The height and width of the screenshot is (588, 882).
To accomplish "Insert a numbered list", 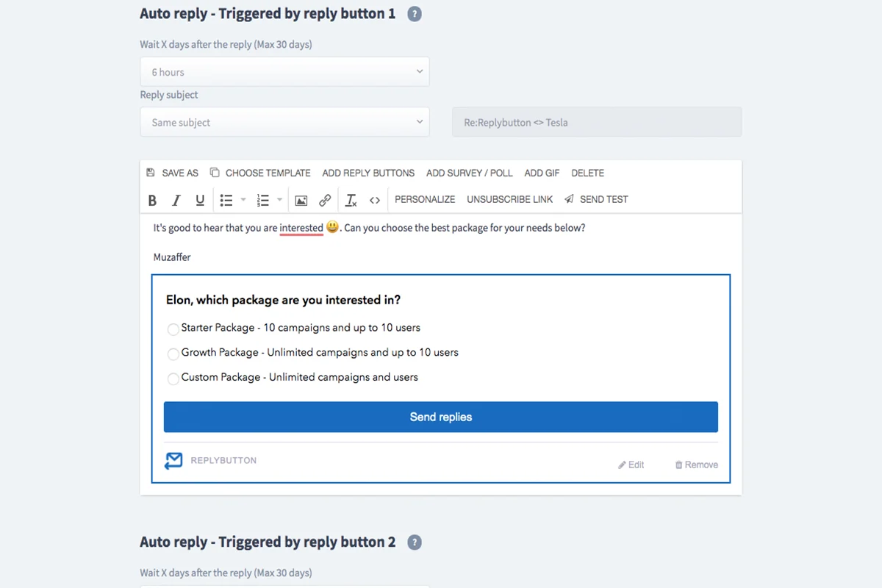I will coord(263,200).
